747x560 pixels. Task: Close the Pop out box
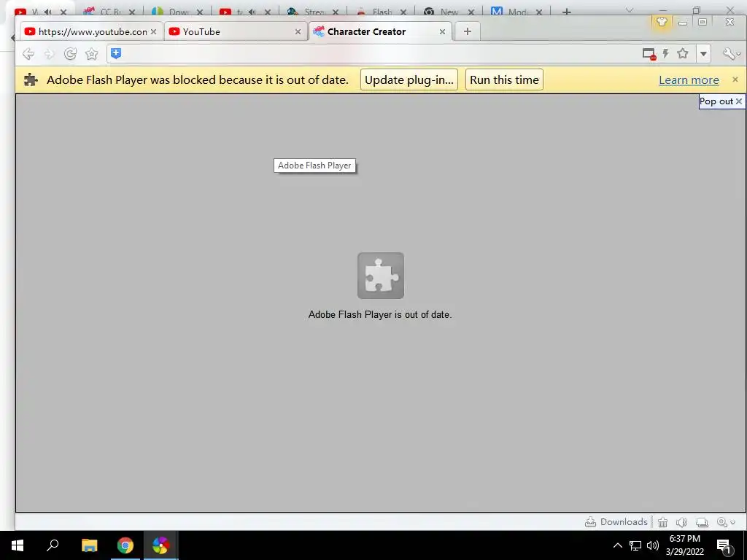(739, 101)
